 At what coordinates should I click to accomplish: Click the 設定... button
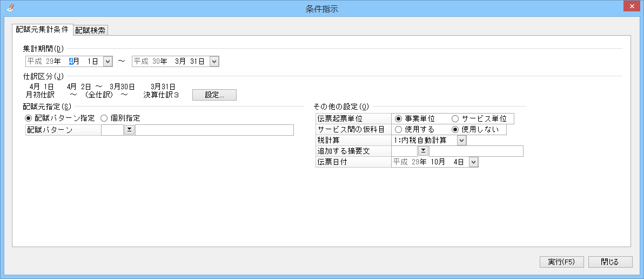214,95
